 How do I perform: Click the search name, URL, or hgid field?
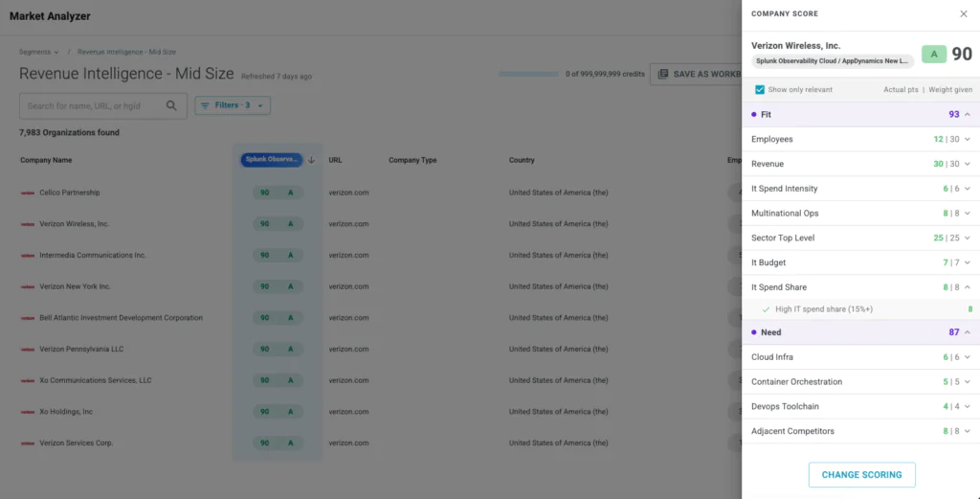coord(103,105)
